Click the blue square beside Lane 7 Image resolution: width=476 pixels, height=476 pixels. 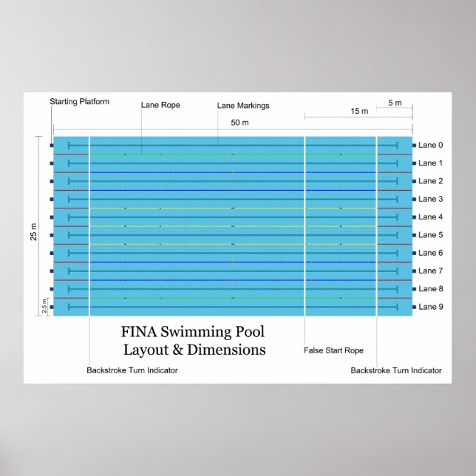415,271
